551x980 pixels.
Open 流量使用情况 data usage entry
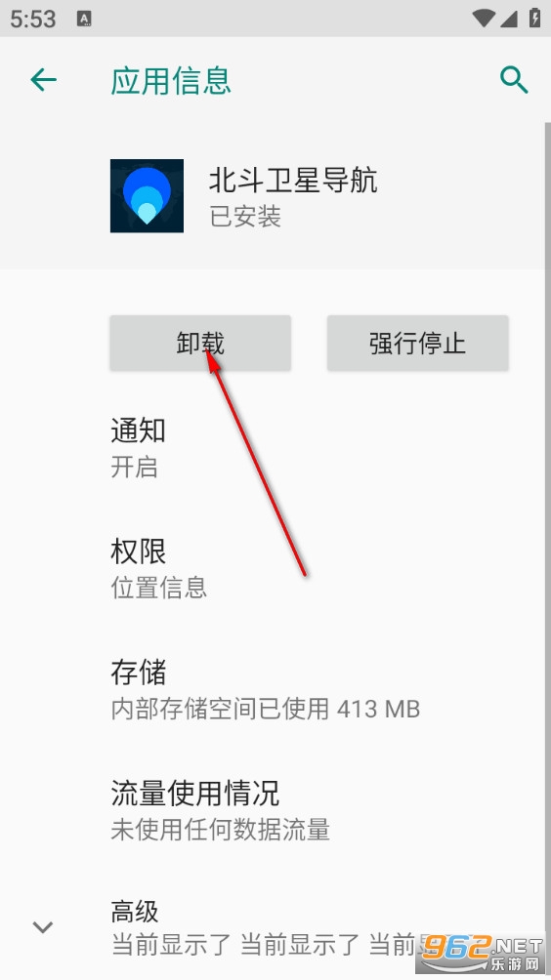click(x=275, y=810)
